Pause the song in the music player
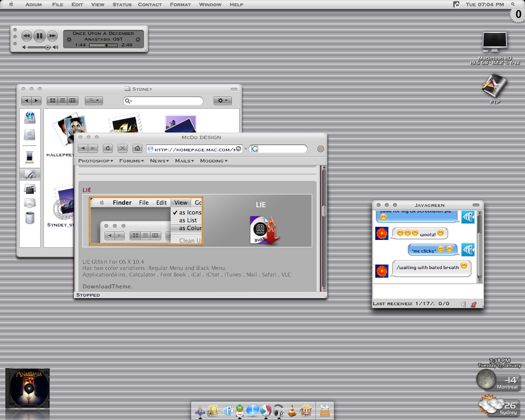This screenshot has width=525, height=420. 39,36
